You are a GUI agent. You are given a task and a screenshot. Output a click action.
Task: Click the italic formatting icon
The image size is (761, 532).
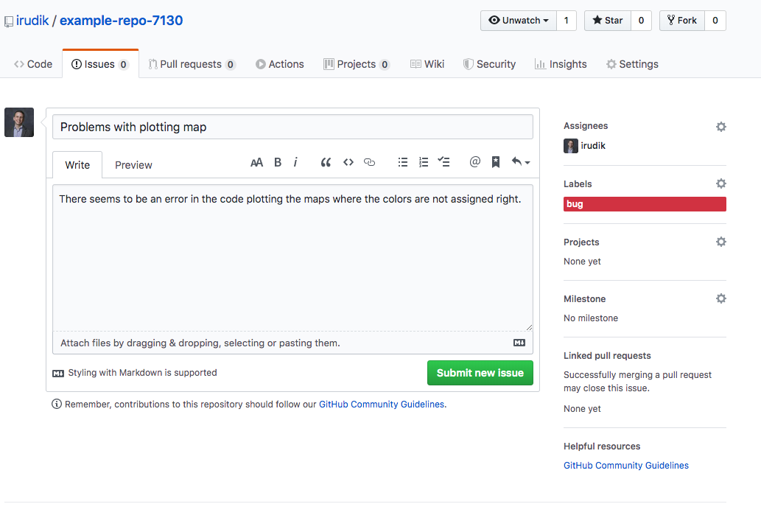coord(295,162)
